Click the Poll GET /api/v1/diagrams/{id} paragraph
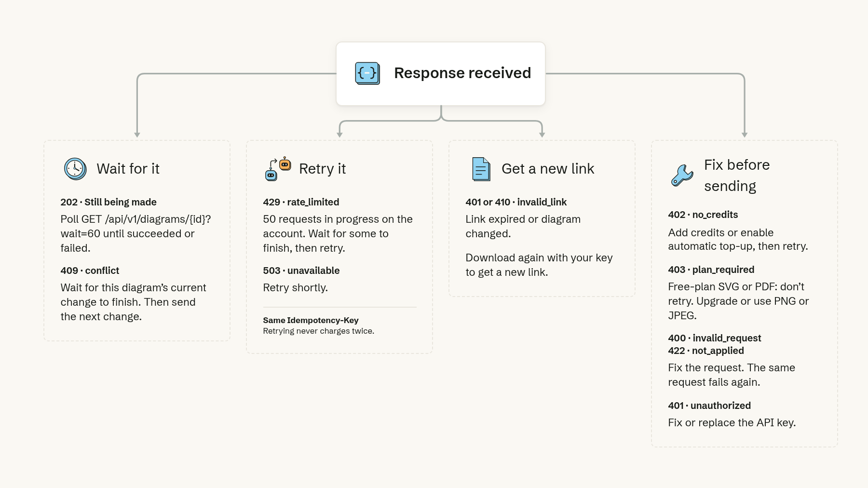 click(x=136, y=233)
